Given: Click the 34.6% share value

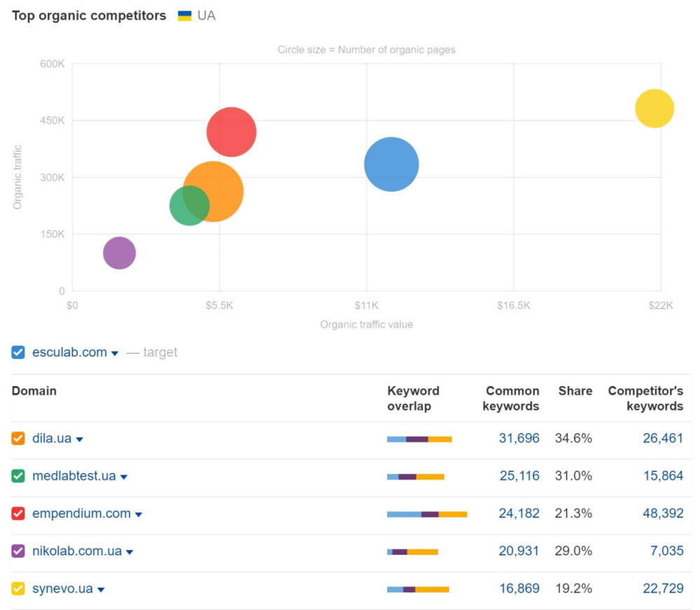Looking at the screenshot, I should [x=574, y=438].
